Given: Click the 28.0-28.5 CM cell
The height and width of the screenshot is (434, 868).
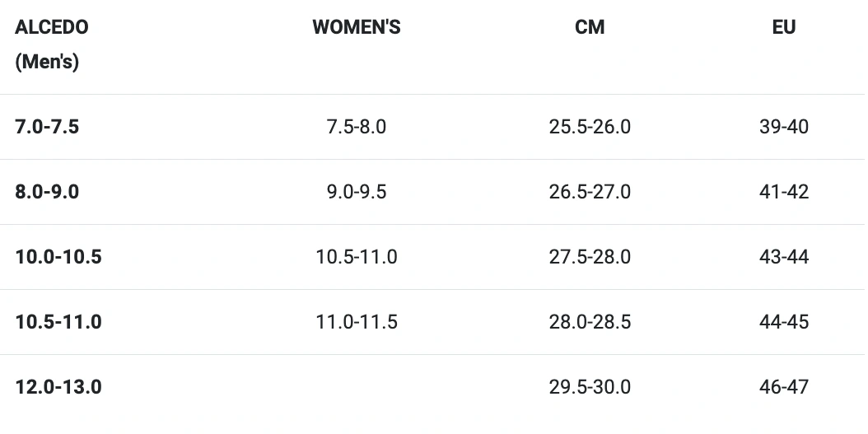Looking at the screenshot, I should (x=590, y=322).
